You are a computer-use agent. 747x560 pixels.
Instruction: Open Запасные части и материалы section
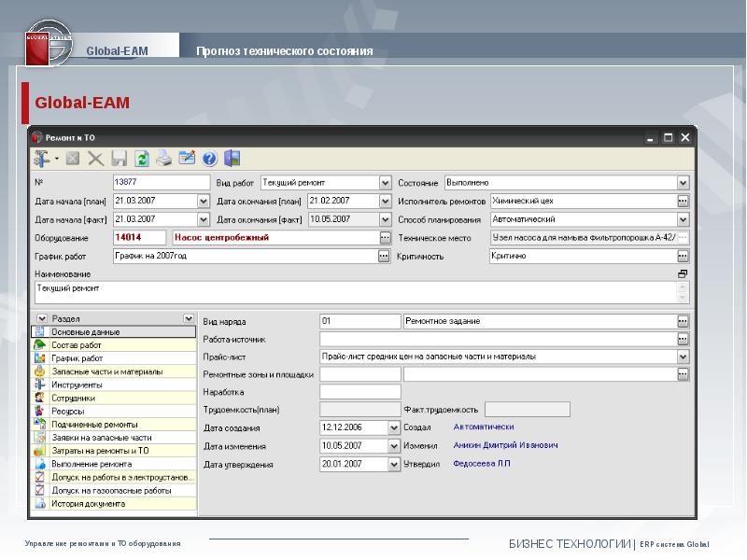pyautogui.click(x=106, y=371)
